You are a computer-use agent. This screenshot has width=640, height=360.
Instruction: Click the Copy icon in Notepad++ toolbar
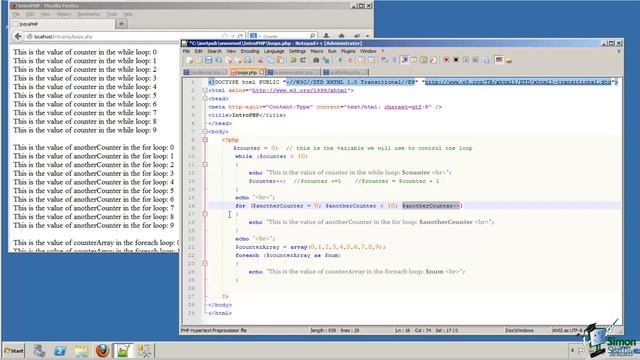point(270,60)
